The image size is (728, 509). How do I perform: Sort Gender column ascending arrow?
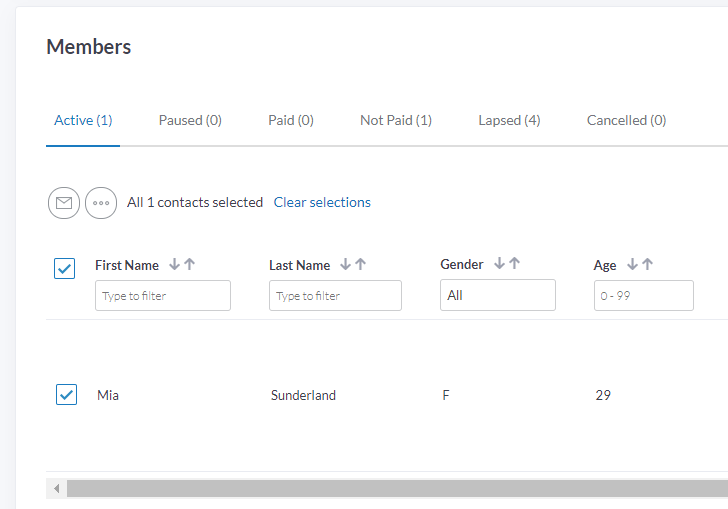tap(514, 263)
